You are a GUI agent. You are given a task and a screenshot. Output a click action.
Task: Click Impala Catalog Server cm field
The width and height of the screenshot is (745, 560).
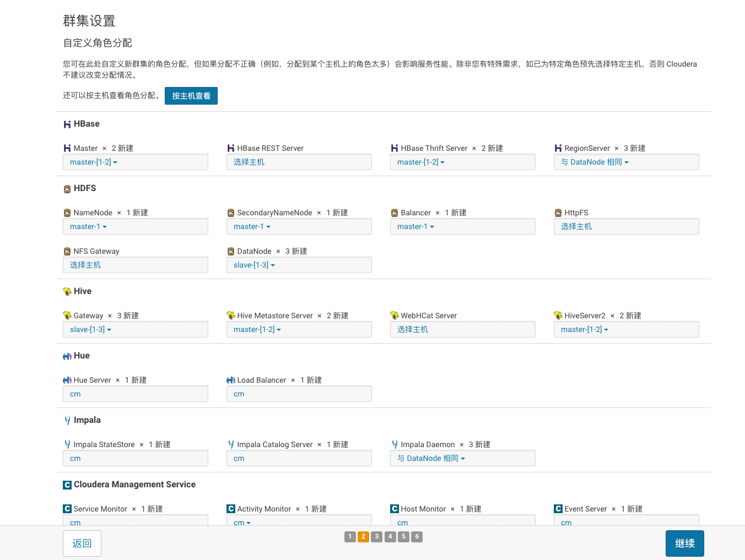click(299, 458)
